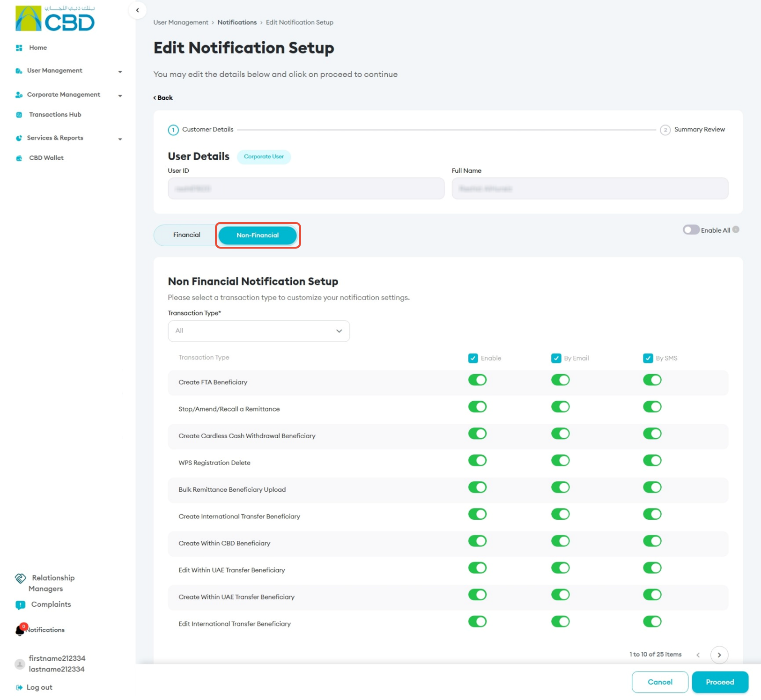The width and height of the screenshot is (761, 700).
Task: Click the Services & Reports pie icon
Action: coord(19,138)
